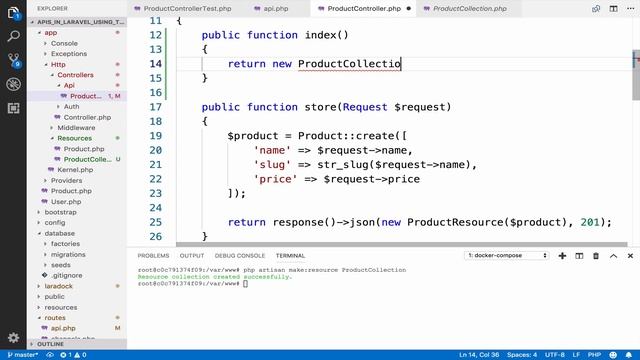Image resolution: width=640 pixels, height=360 pixels.
Task: Select language mode PHP in status bar
Action: point(594,355)
